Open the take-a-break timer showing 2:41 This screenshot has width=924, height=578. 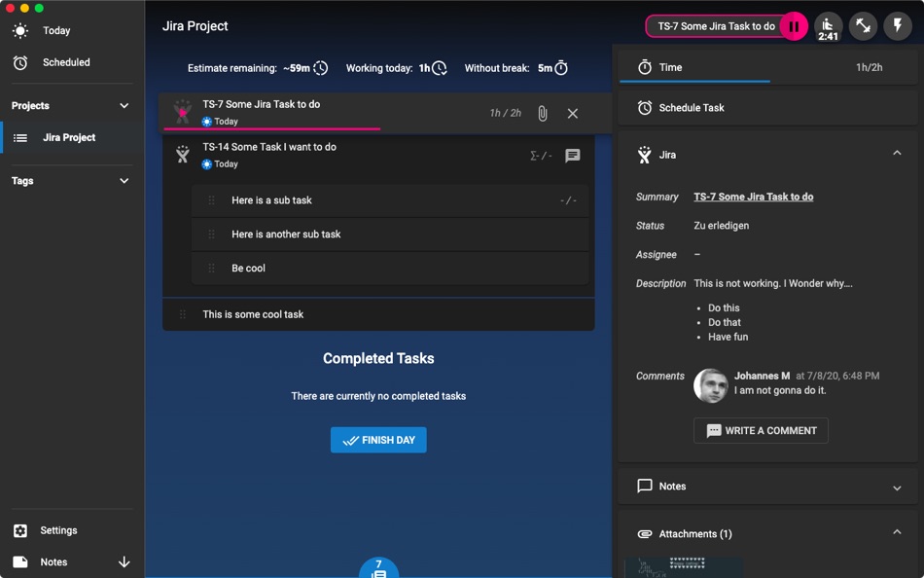click(x=828, y=26)
